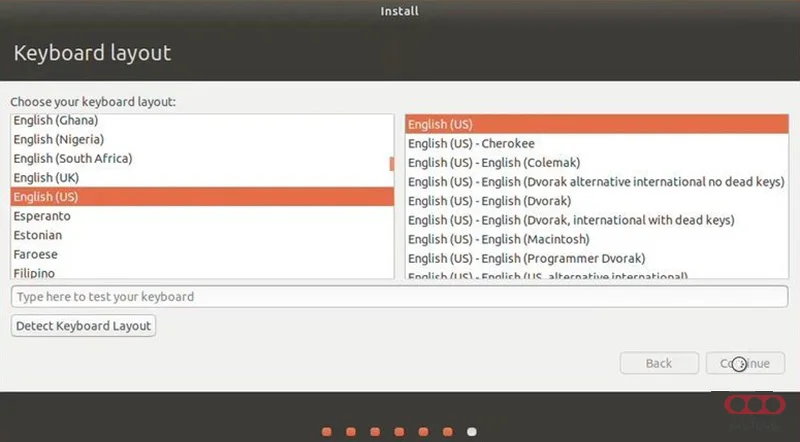Click the Continue button
The height and width of the screenshot is (442, 800).
click(745, 363)
